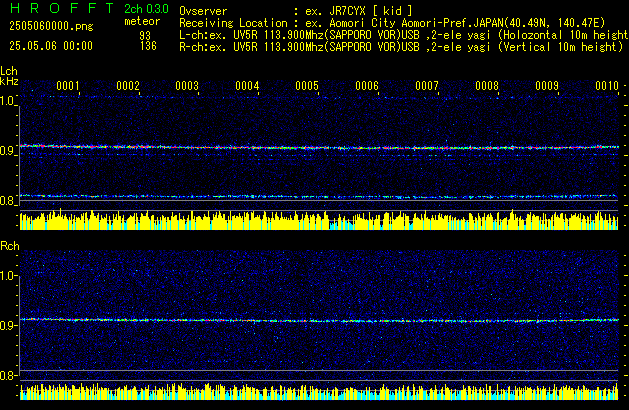Click the Lch yellow amplitude histogram
Image resolution: width=629 pixels, height=410 pixels.
point(319,219)
